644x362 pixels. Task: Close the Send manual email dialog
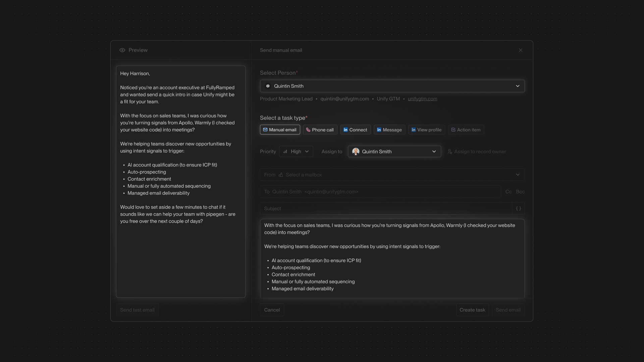(521, 50)
